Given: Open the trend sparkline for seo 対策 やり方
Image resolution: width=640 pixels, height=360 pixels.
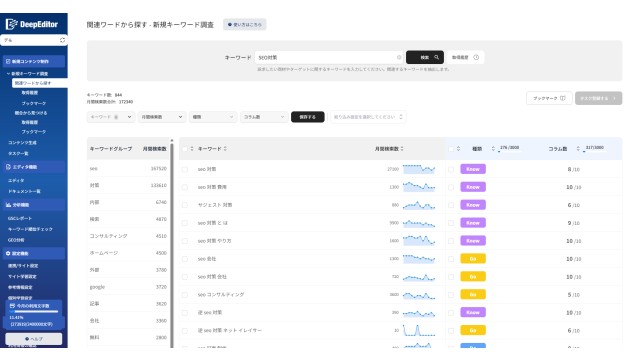Looking at the screenshot, I should click(x=419, y=240).
